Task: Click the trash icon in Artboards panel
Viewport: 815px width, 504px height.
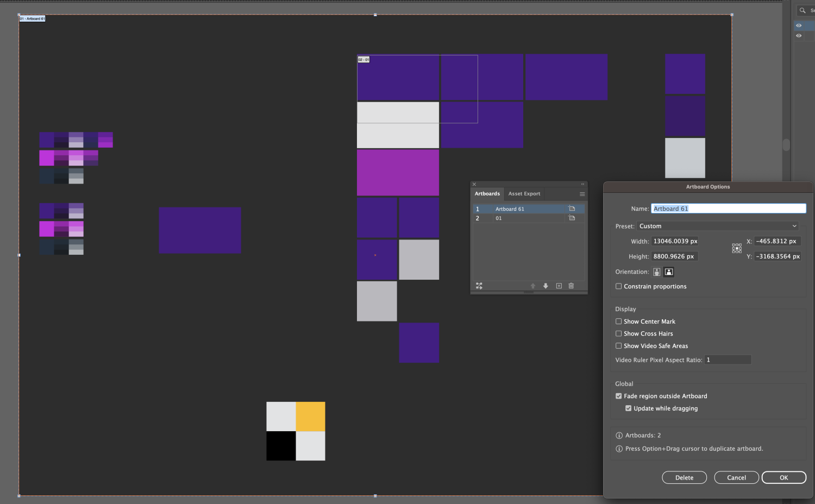Action: tap(571, 286)
